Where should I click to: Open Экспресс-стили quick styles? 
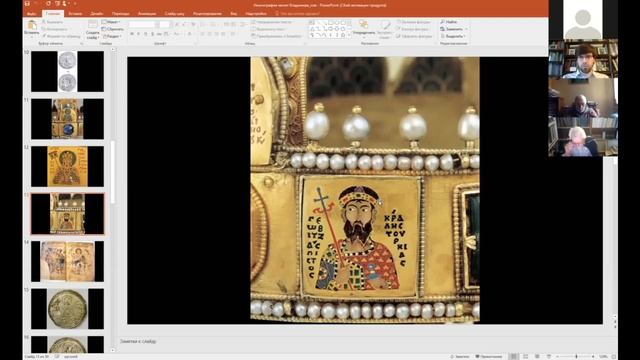[384, 29]
